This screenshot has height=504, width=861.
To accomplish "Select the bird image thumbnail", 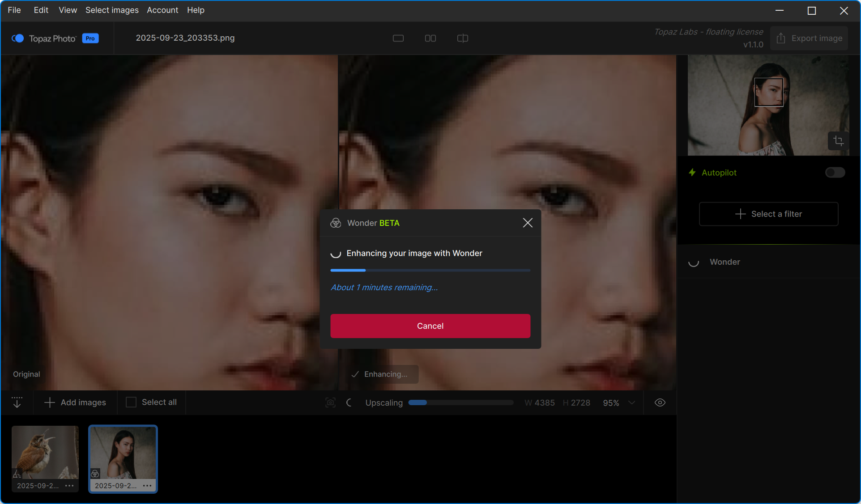I will 45,453.
